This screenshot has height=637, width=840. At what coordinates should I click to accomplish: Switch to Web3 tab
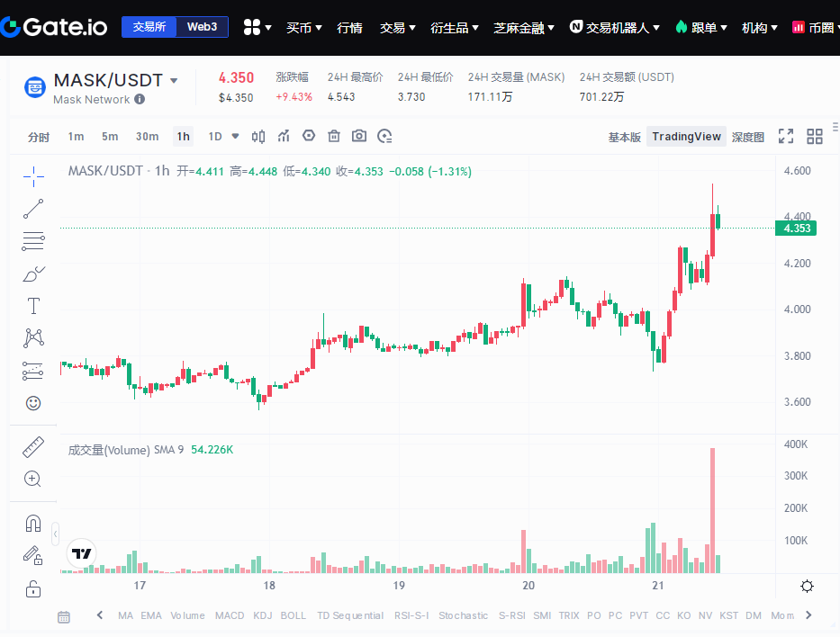[x=202, y=27]
